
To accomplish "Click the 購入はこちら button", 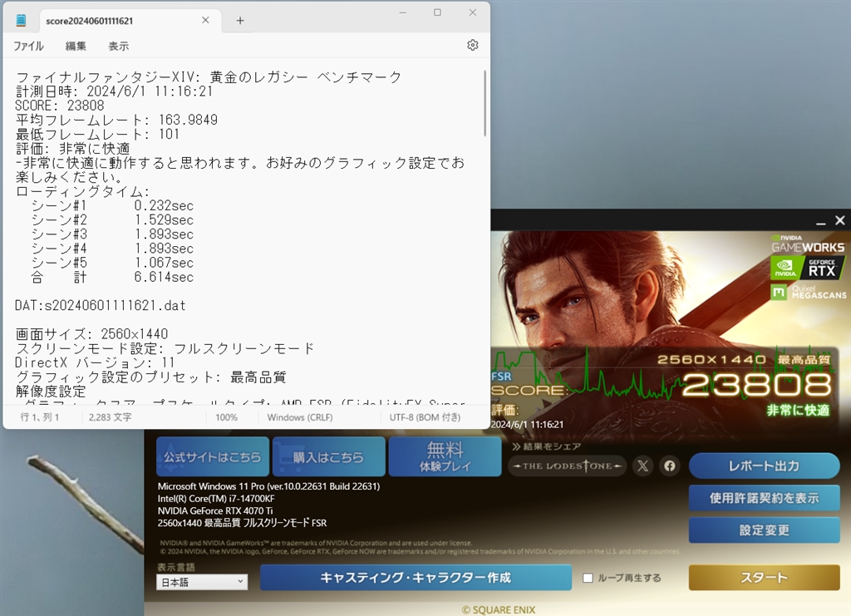I will [x=328, y=457].
